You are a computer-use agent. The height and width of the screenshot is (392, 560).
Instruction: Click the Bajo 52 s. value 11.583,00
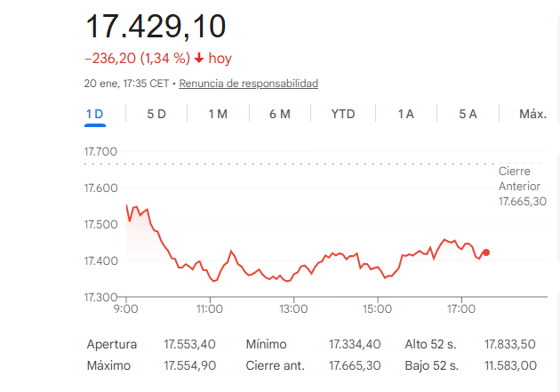[510, 365]
